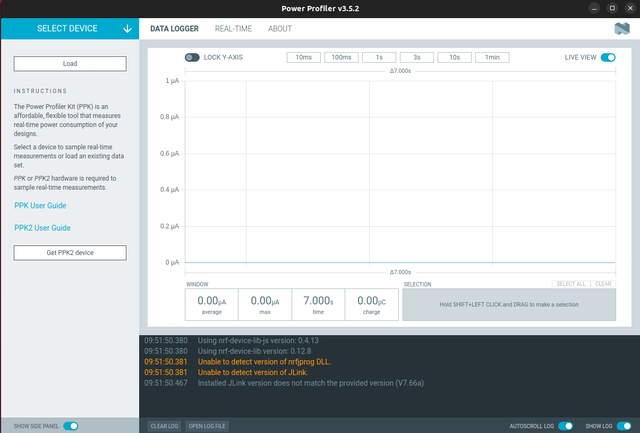Expand the Select Device dropdown
Viewport: 640px width, 433px height.
[69, 29]
